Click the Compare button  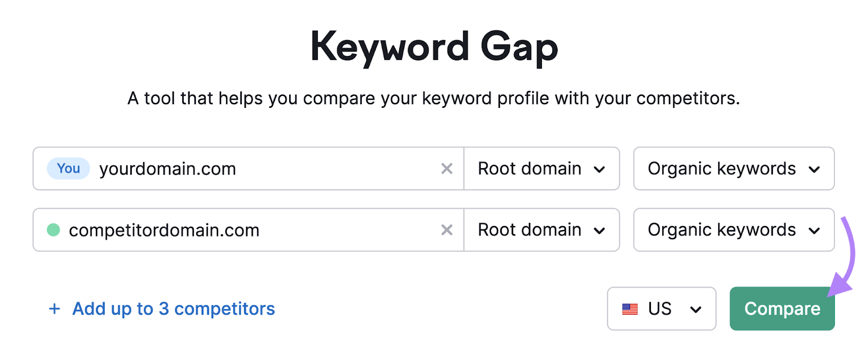click(782, 309)
